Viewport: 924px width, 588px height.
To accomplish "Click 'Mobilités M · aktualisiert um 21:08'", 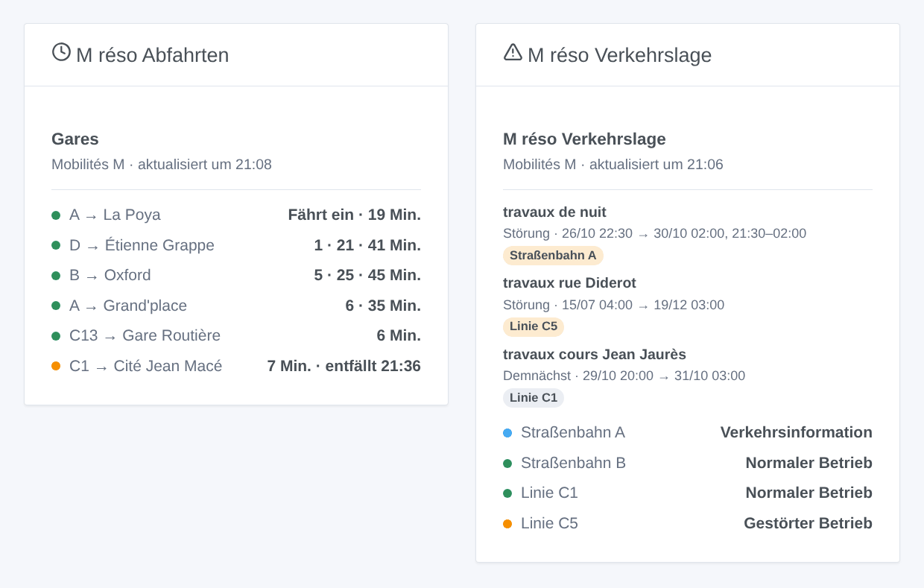I will tap(162, 165).
